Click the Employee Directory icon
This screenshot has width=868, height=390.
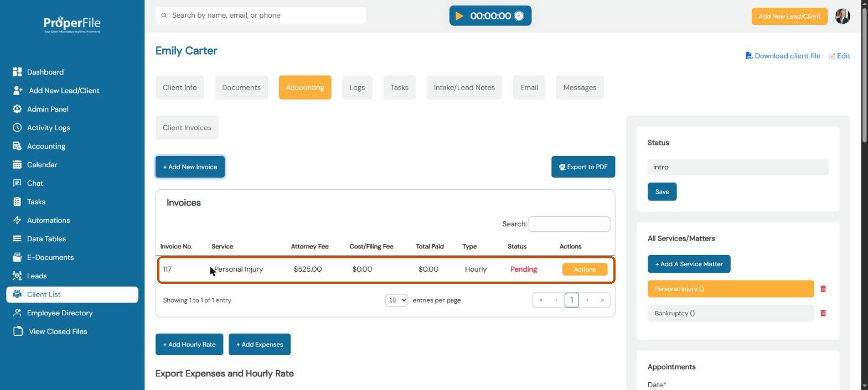coord(17,313)
